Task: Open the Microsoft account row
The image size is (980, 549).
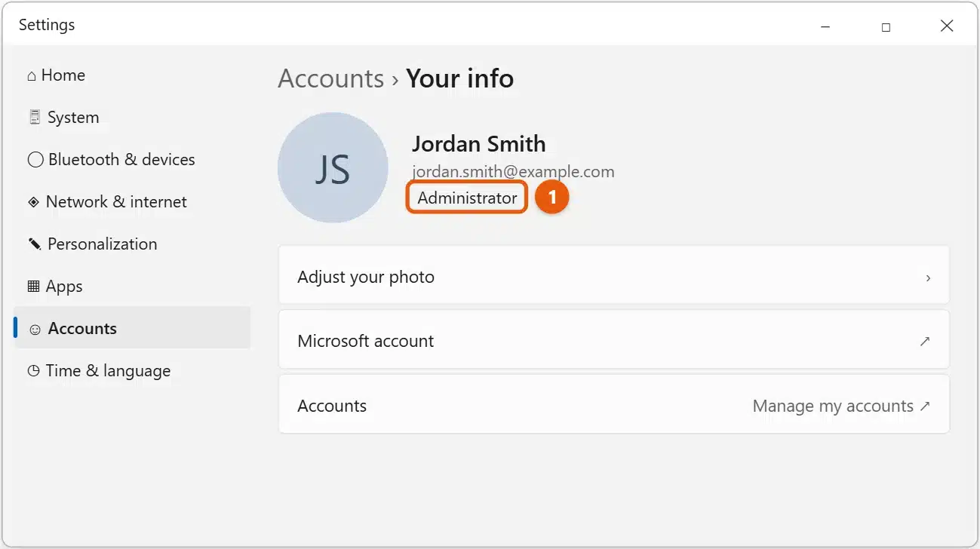Action: [x=613, y=339]
